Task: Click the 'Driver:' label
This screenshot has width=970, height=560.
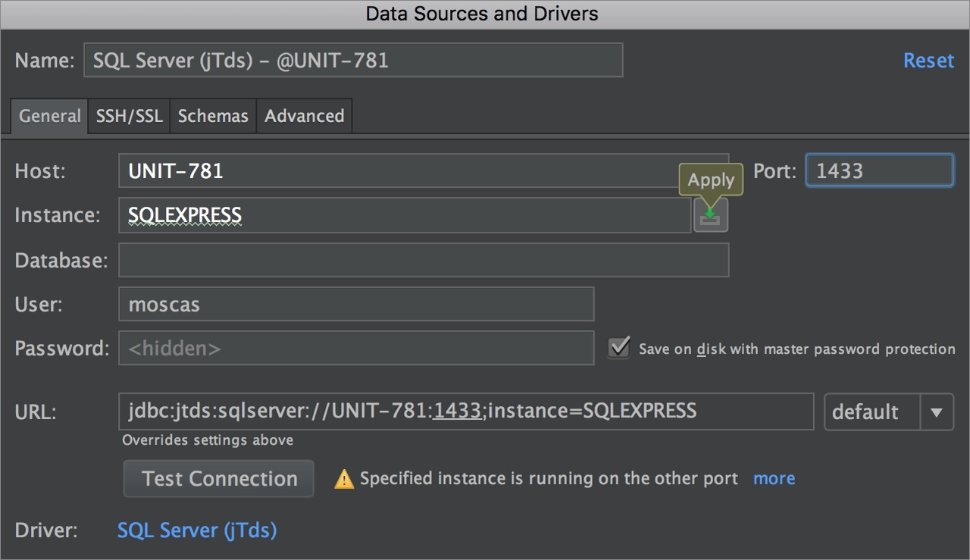Action: [46, 530]
